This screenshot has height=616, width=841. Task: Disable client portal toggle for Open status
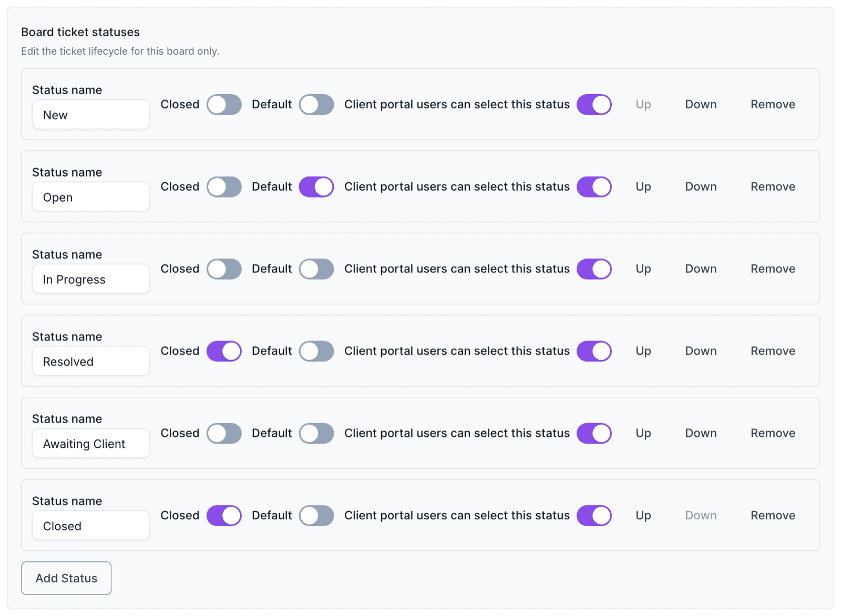pyautogui.click(x=594, y=187)
